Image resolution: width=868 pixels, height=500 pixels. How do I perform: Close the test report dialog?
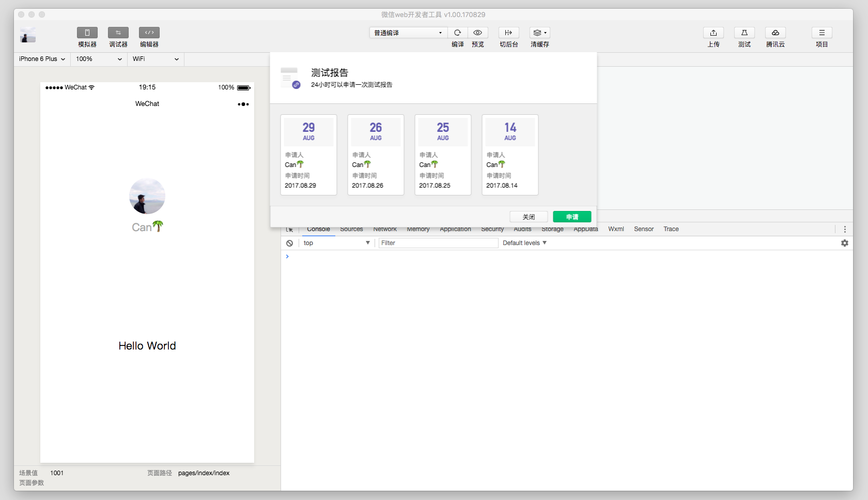[x=529, y=217]
